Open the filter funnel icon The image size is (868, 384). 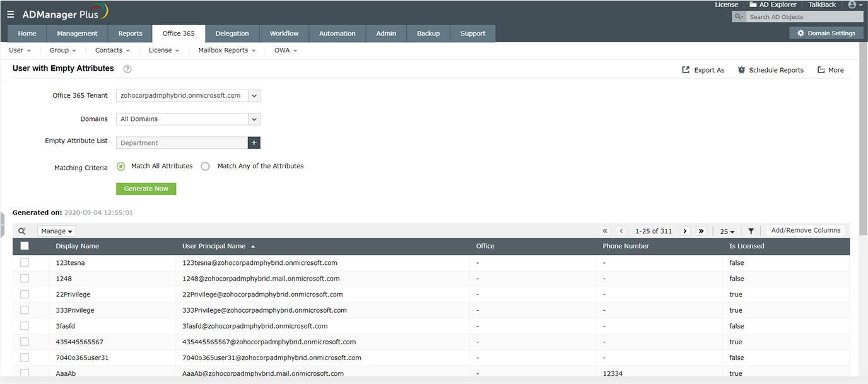751,231
